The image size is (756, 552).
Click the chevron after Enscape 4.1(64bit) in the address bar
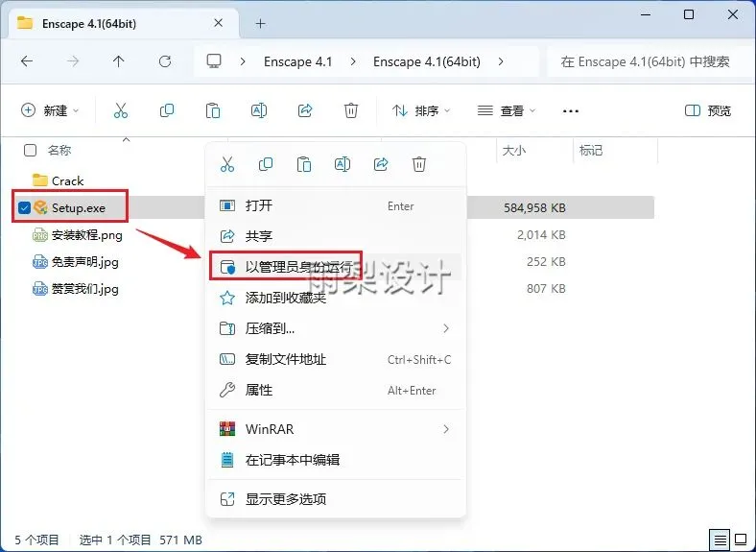click(x=501, y=61)
